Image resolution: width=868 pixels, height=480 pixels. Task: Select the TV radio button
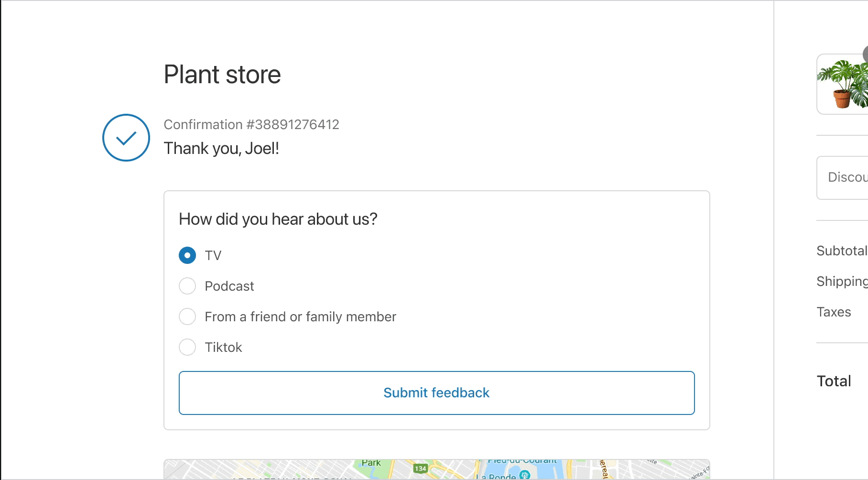pos(187,255)
